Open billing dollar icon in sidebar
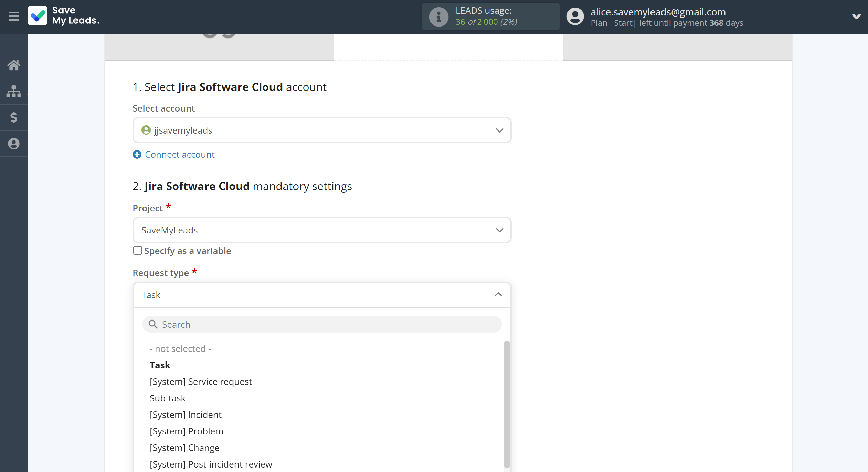Screen dimensions: 868x472 click(x=14, y=117)
